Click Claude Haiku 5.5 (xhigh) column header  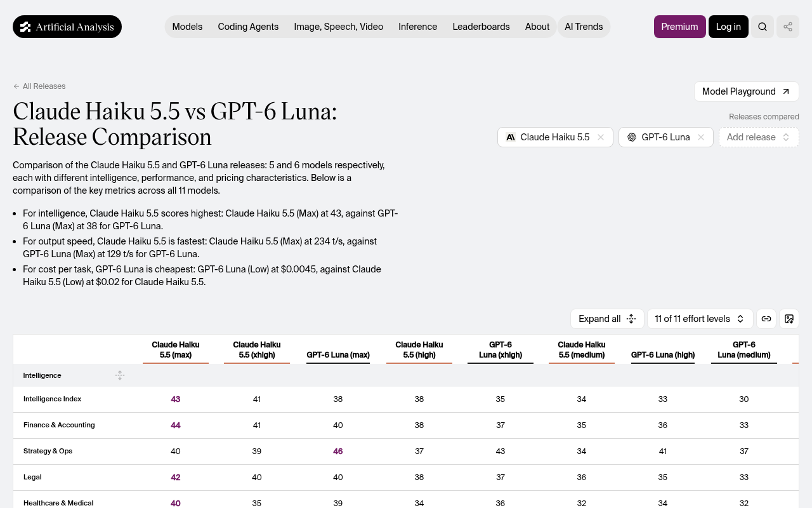[257, 350]
